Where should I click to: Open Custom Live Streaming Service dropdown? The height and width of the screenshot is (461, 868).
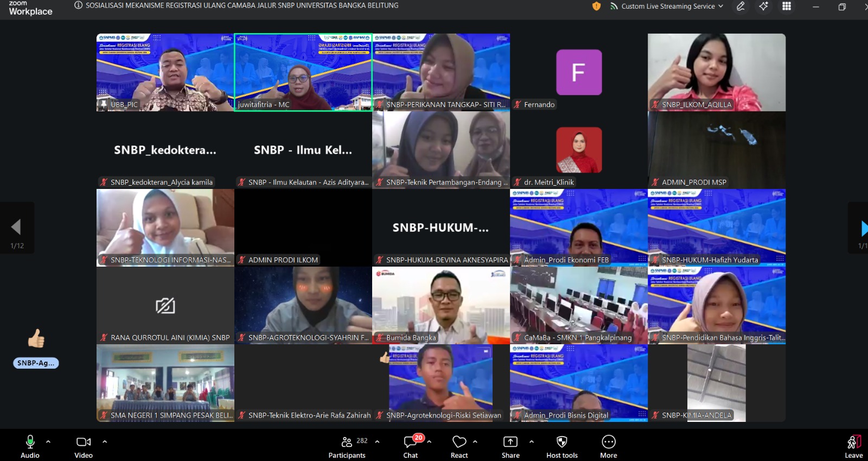coord(667,7)
